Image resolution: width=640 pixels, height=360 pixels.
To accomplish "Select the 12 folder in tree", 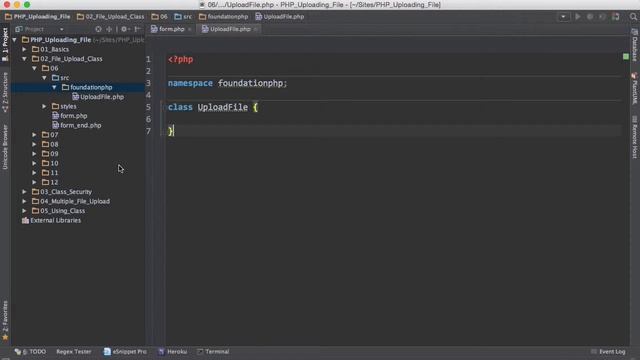I will [50, 182].
